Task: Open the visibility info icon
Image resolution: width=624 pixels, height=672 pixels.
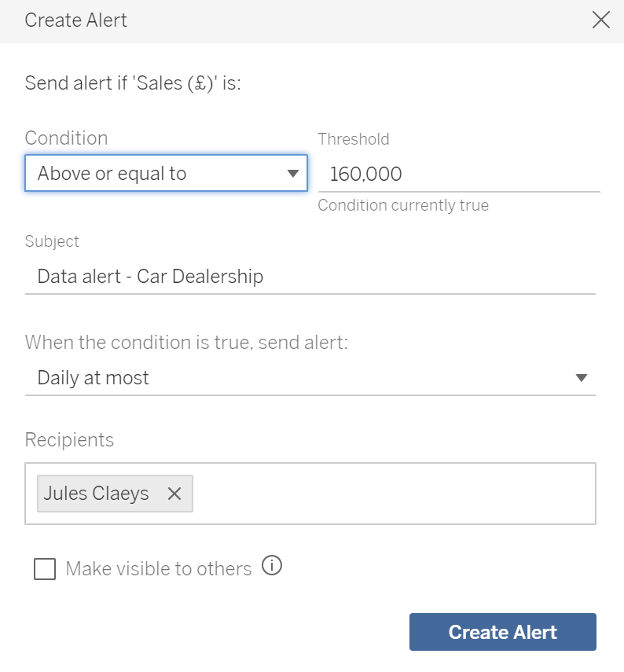Action: click(x=272, y=565)
